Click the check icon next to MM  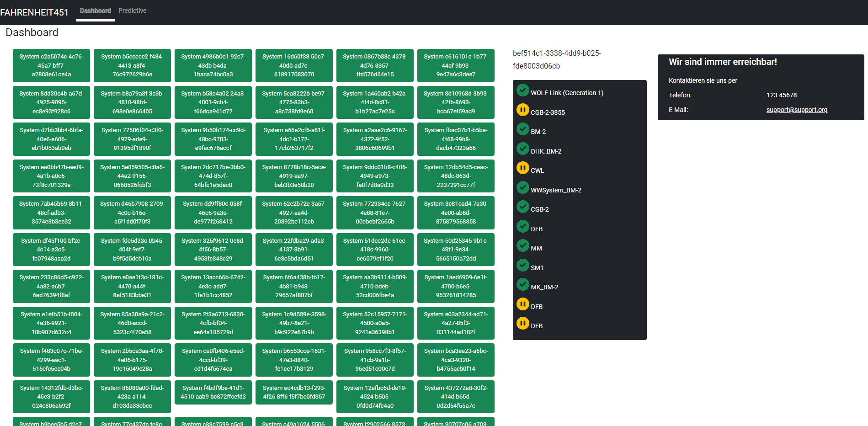522,245
